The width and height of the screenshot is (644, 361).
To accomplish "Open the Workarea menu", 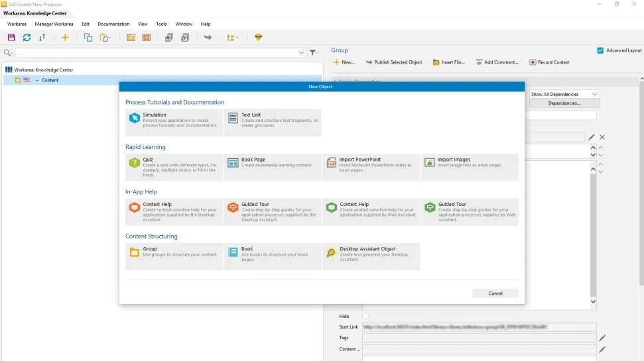I will click(x=17, y=24).
